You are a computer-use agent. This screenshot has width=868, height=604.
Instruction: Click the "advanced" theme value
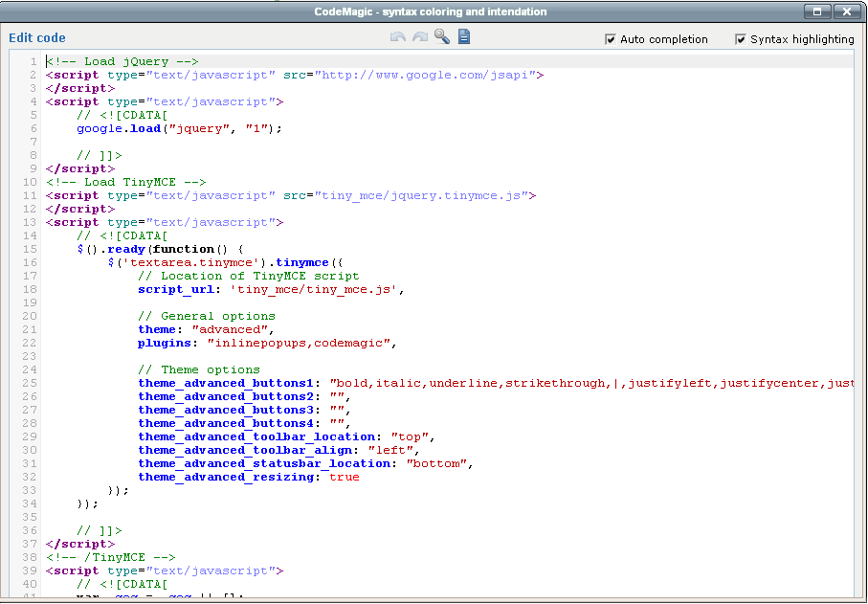(x=230, y=329)
